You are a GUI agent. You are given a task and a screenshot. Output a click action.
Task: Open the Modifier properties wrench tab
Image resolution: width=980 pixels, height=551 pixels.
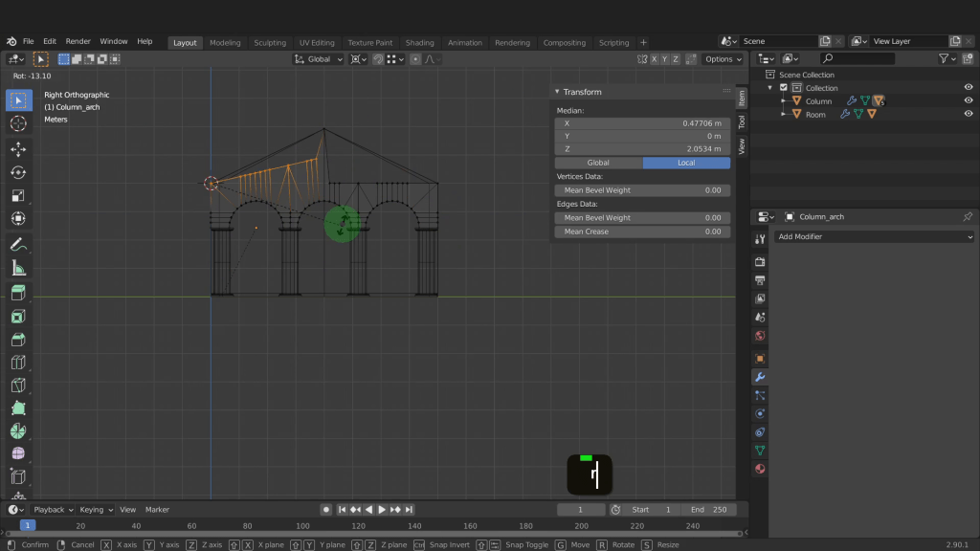tap(760, 377)
